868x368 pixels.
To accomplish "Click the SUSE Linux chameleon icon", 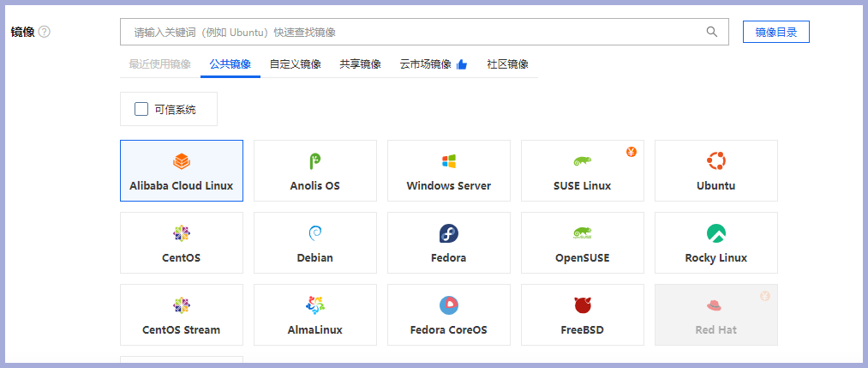I will click(x=583, y=162).
